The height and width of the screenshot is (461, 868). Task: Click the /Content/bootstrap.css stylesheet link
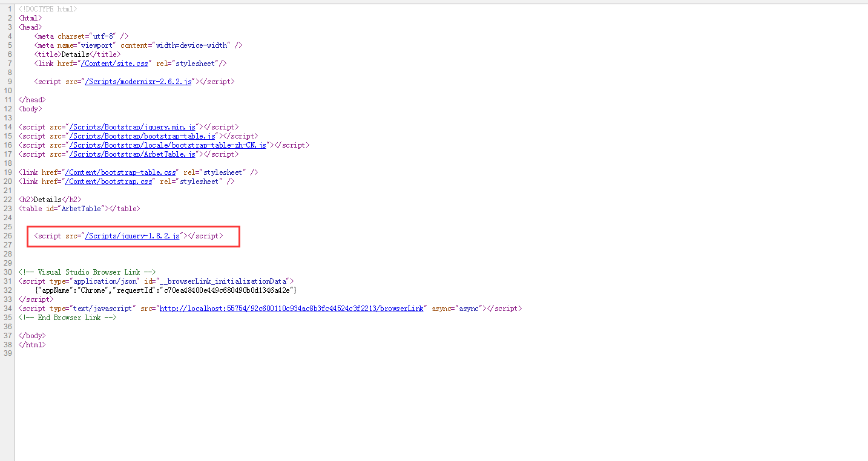point(109,181)
